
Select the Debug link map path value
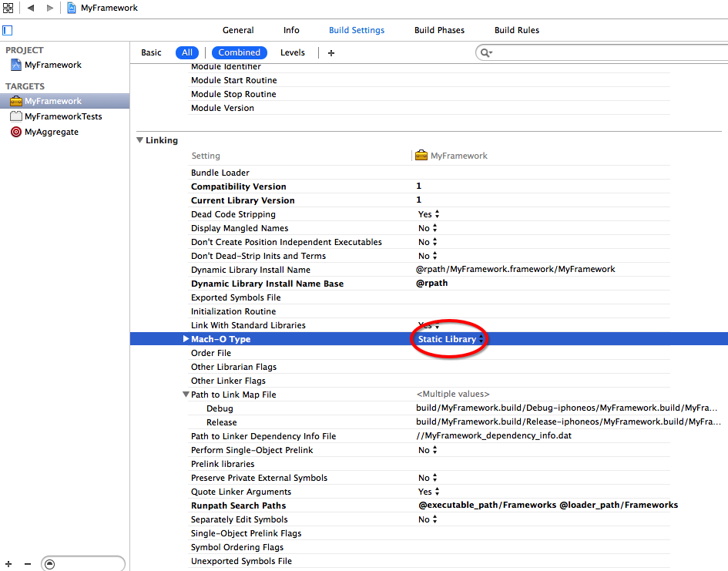pyautogui.click(x=566, y=408)
